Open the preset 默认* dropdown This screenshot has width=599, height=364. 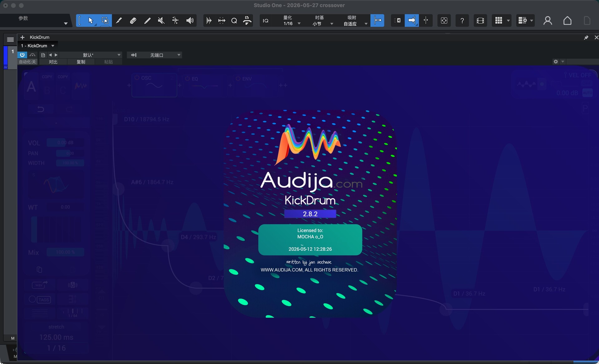pos(90,55)
